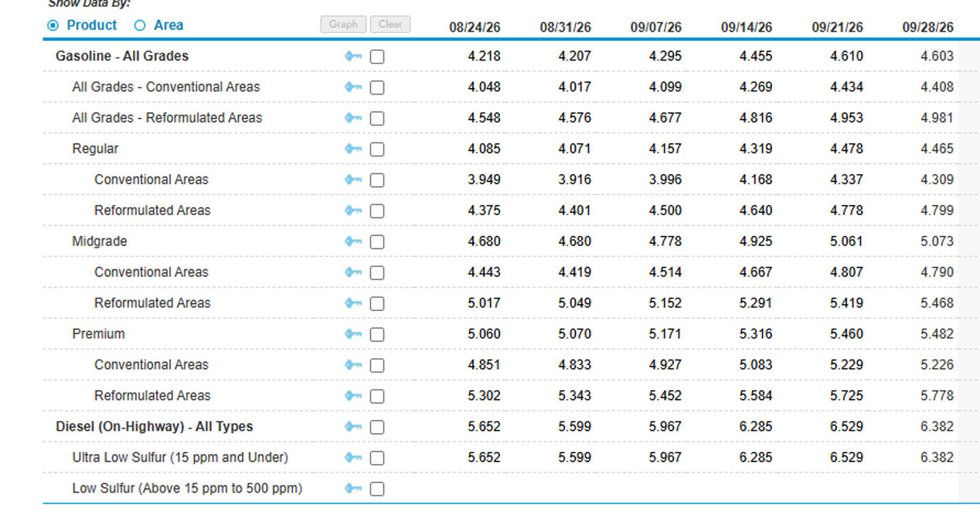Check the Premium row checkbox

[x=377, y=334]
